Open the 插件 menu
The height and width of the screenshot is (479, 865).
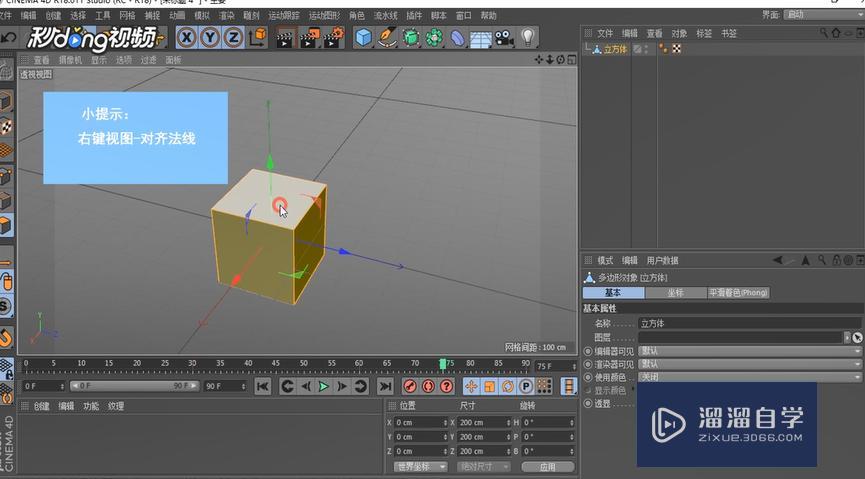[414, 15]
